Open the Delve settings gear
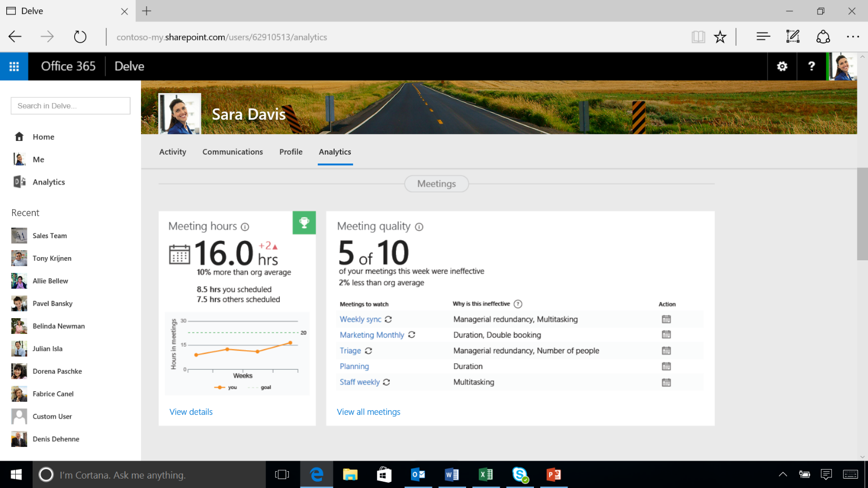 [x=782, y=66]
